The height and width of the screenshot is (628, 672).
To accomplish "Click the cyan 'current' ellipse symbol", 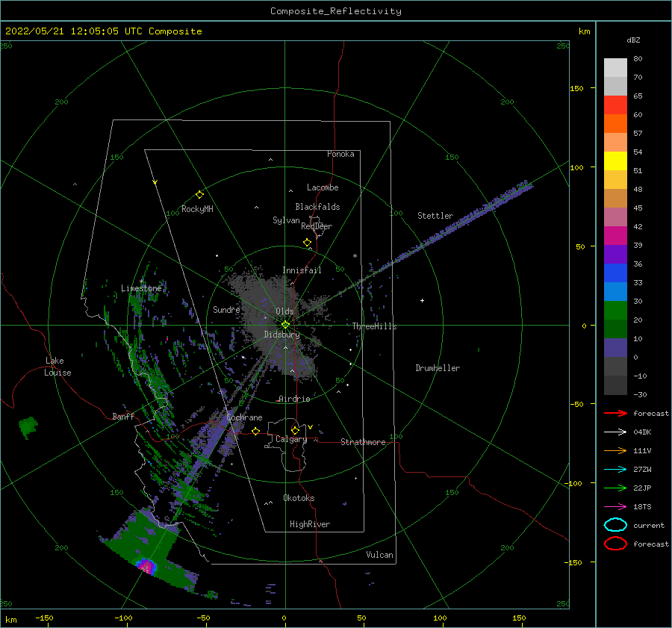I will tap(615, 525).
